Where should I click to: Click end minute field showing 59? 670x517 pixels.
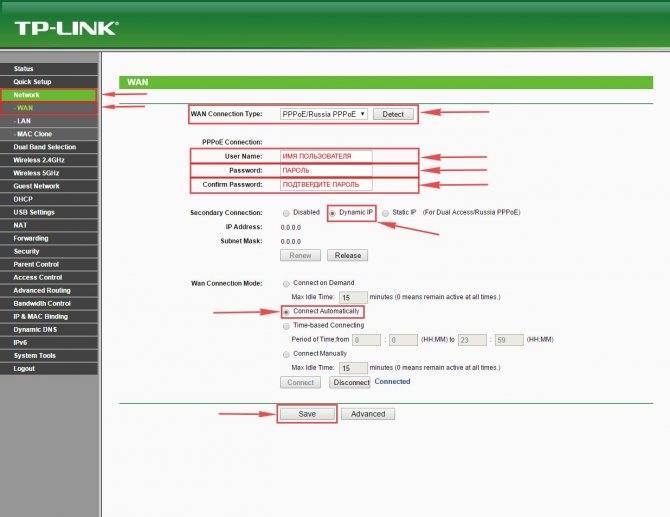[x=509, y=340]
